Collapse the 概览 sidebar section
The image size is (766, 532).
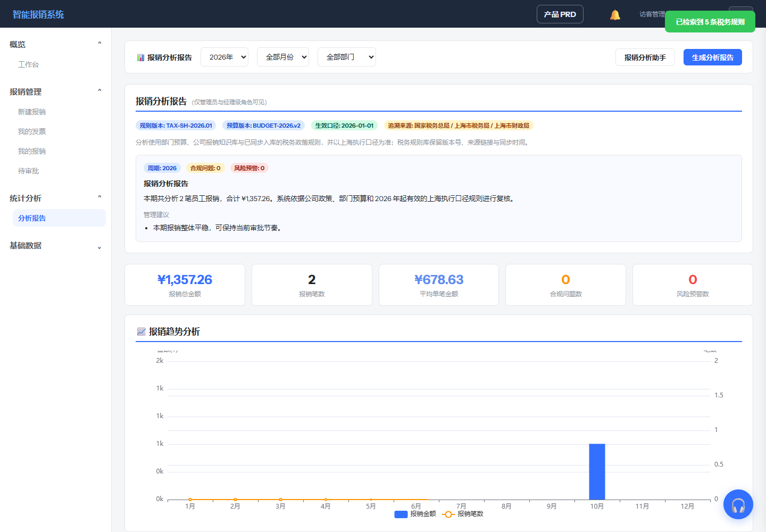coord(55,44)
